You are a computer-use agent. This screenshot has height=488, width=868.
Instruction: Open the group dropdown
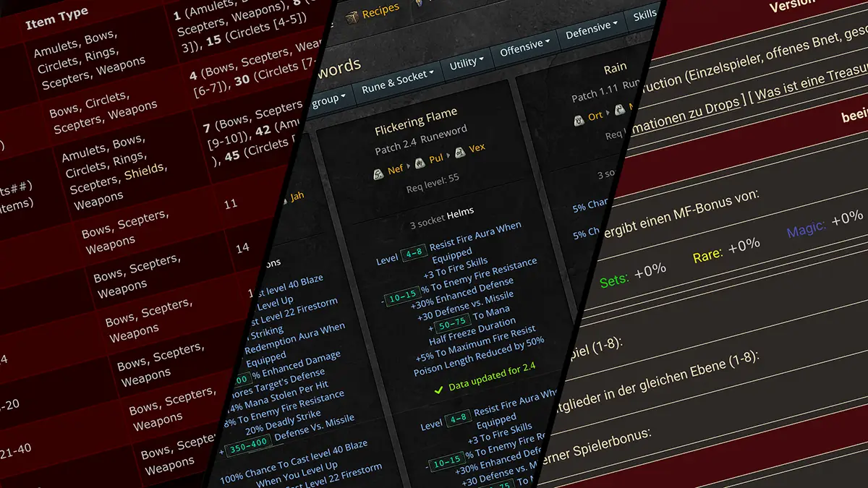coord(328,100)
